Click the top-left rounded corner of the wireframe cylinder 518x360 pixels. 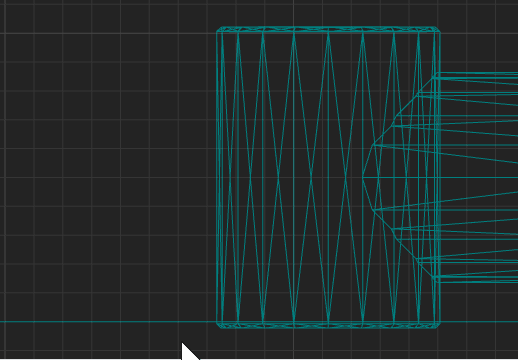pyautogui.click(x=219, y=29)
